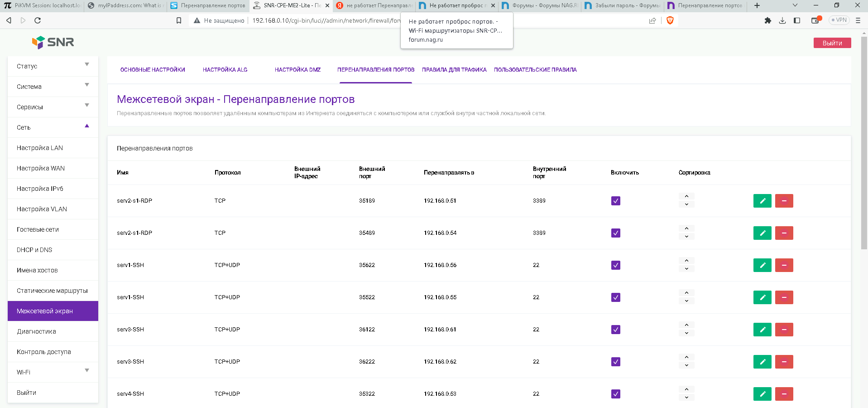Click the page vertical scrollbar

pyautogui.click(x=864, y=143)
